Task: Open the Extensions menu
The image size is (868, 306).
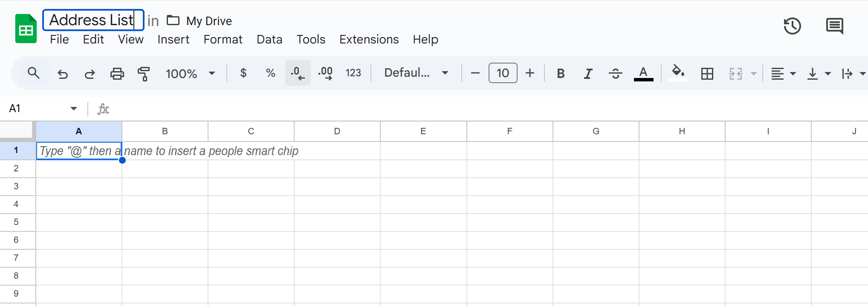Action: (x=369, y=39)
